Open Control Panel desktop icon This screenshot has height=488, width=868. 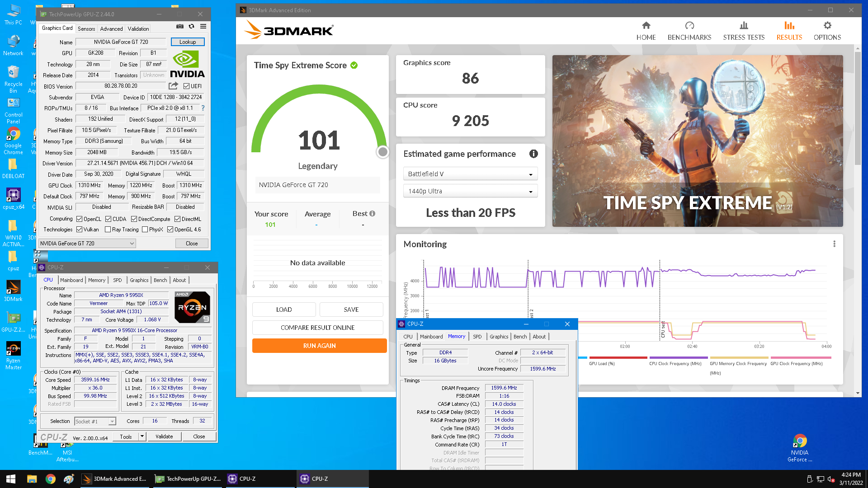coord(13,111)
